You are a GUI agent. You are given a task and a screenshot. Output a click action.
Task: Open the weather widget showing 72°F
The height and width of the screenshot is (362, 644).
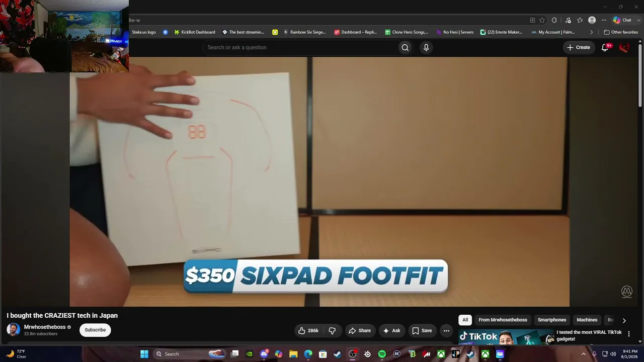click(x=15, y=354)
